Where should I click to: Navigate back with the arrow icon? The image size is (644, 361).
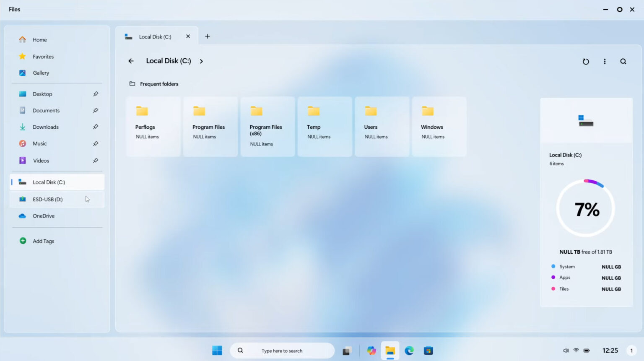pos(131,61)
